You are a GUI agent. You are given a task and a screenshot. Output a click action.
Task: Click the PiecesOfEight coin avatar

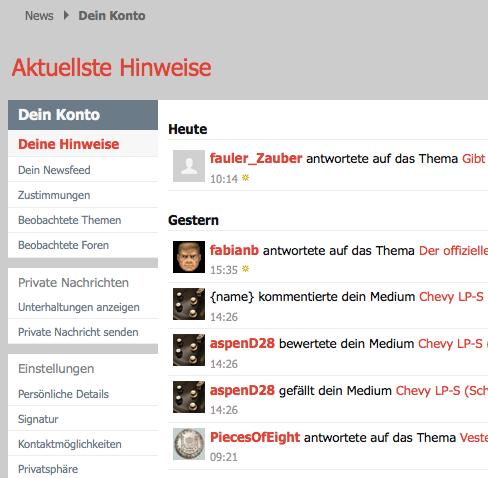pyautogui.click(x=189, y=444)
